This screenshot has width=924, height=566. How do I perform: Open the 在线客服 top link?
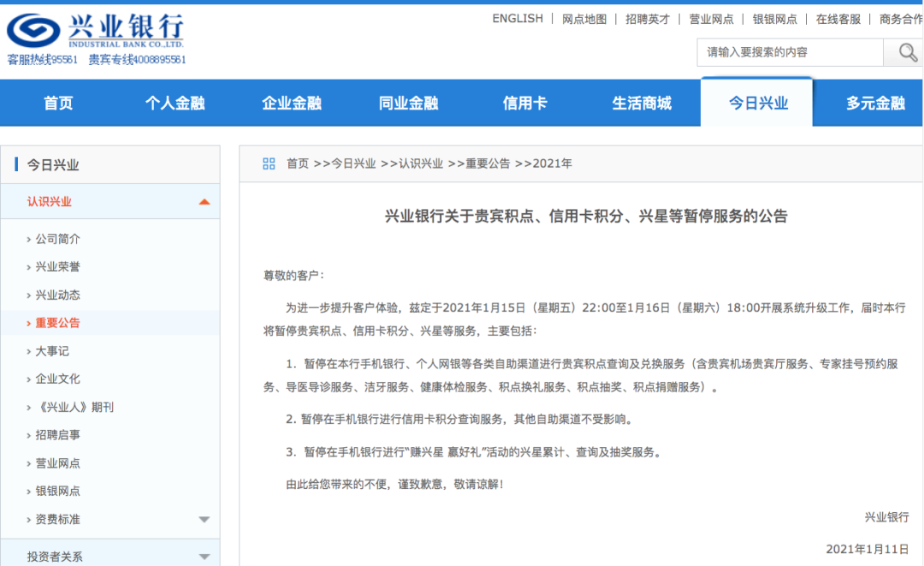point(838,19)
